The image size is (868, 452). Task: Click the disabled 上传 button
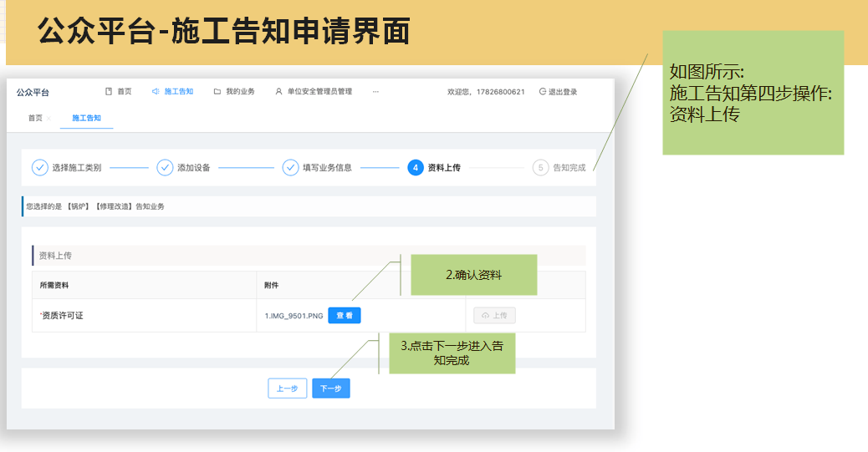[494, 315]
